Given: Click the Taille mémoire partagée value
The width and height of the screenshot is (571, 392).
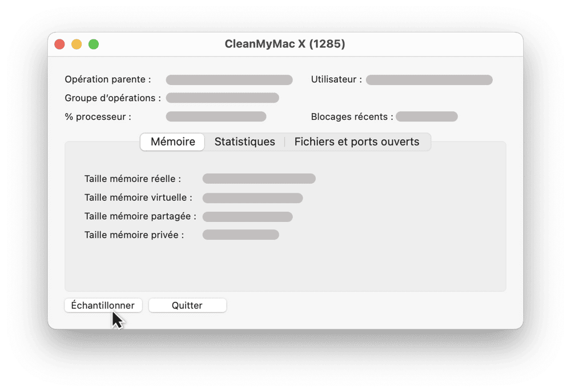Looking at the screenshot, I should pos(247,217).
